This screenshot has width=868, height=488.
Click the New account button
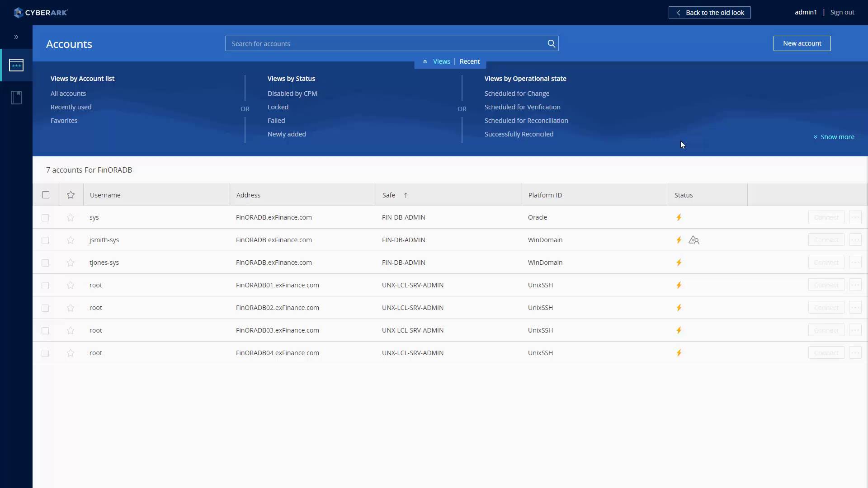pyautogui.click(x=802, y=43)
